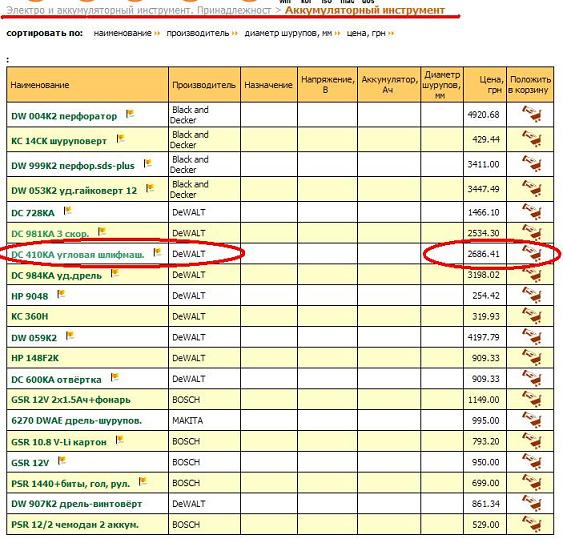
Task: Add GSR 10.8 V-Li картон to cart
Action: tap(531, 441)
